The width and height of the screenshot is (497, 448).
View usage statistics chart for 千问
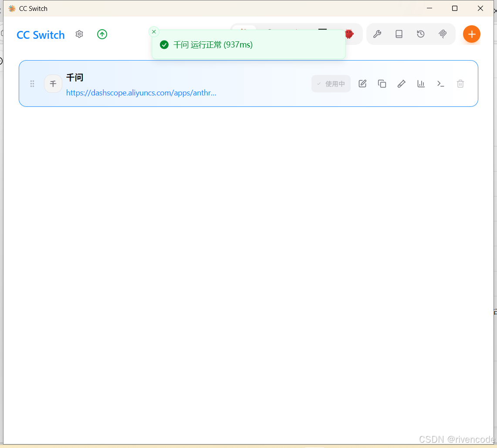click(421, 84)
